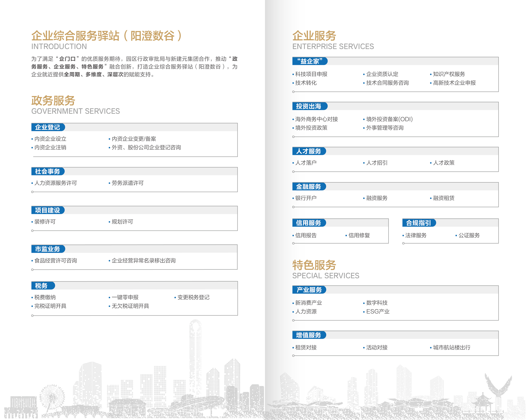This screenshot has width=530, height=420.
Task: Click 外资、股份公司企业登记咨询 item
Action: [x=146, y=147]
